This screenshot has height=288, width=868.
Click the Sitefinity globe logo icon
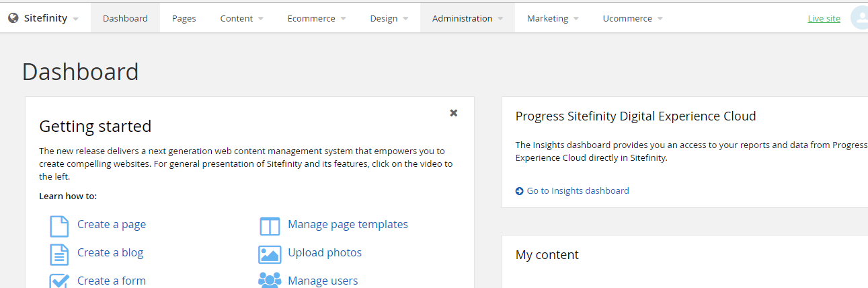point(13,18)
